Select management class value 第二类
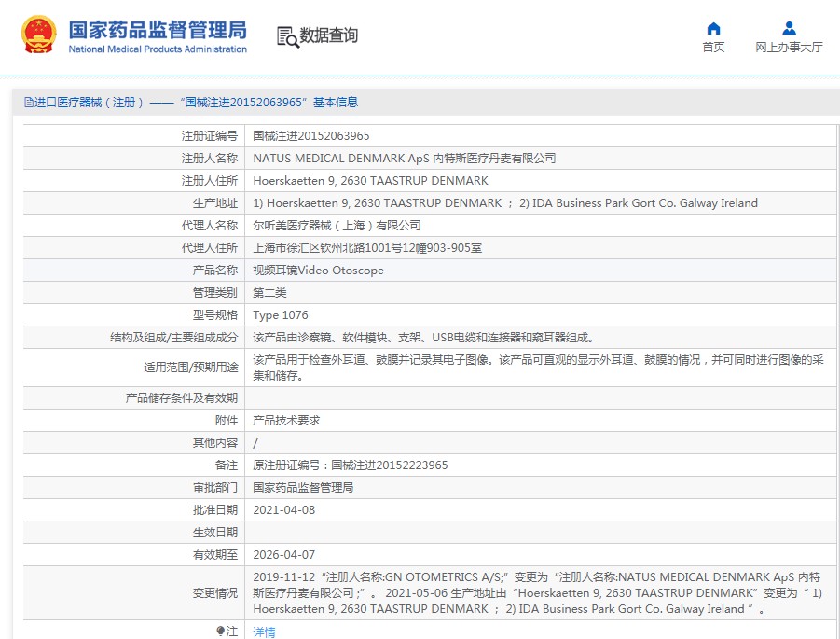Viewport: 840px width, 639px height. point(269,293)
